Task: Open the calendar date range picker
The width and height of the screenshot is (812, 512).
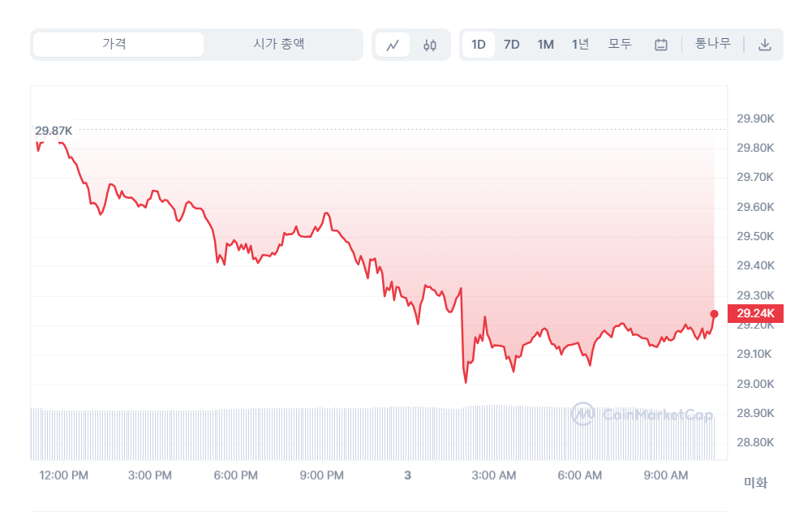Action: click(x=661, y=45)
